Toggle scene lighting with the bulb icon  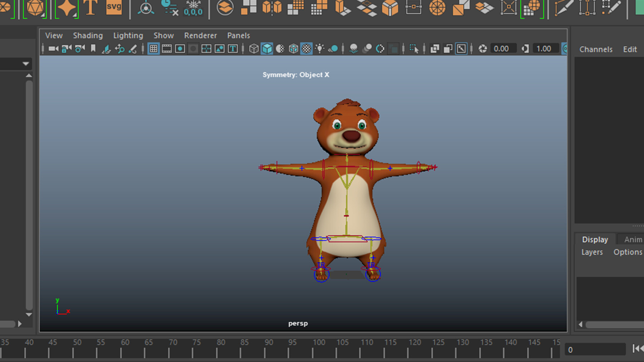coord(319,49)
